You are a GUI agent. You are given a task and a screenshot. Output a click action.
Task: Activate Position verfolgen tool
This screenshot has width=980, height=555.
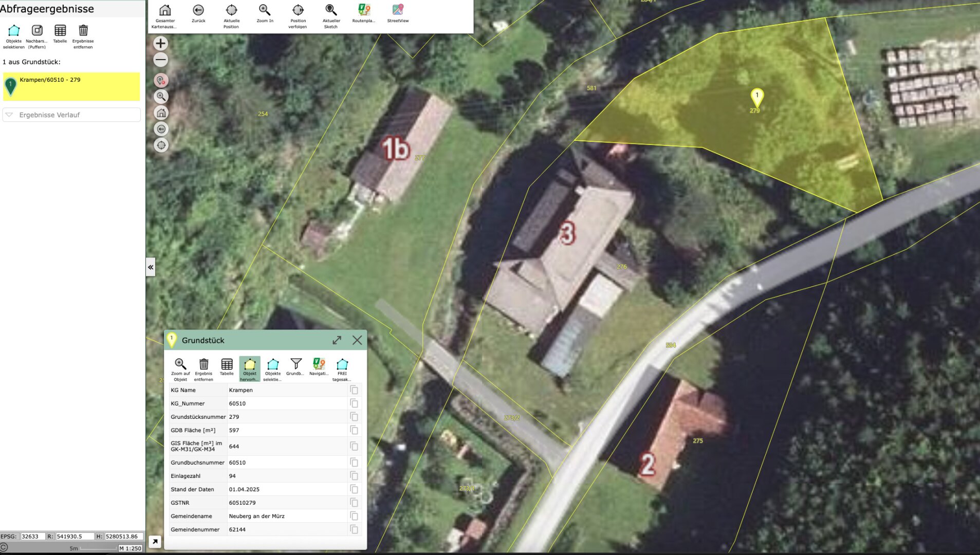pyautogui.click(x=298, y=10)
